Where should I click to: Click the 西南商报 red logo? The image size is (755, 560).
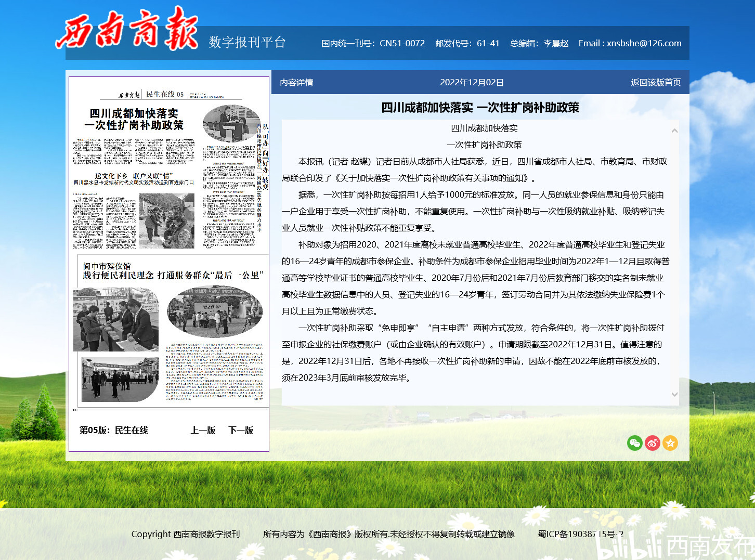(127, 29)
